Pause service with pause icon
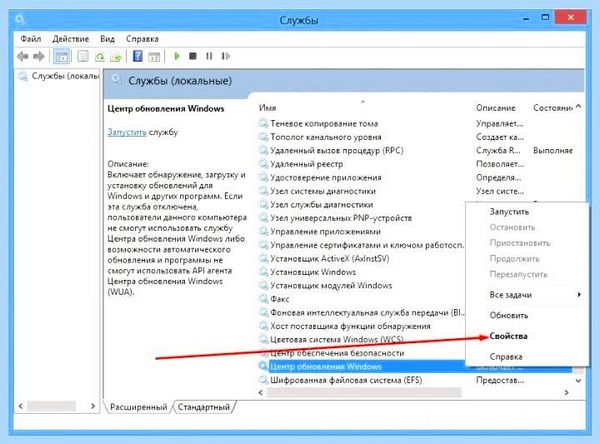Image resolution: width=600 pixels, height=444 pixels. [x=209, y=56]
